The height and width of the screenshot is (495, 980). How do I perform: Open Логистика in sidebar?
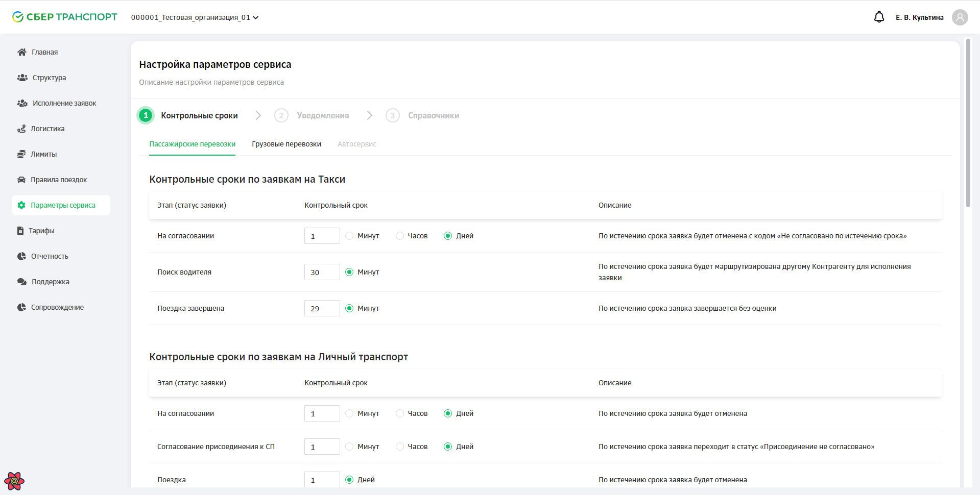[x=47, y=129]
